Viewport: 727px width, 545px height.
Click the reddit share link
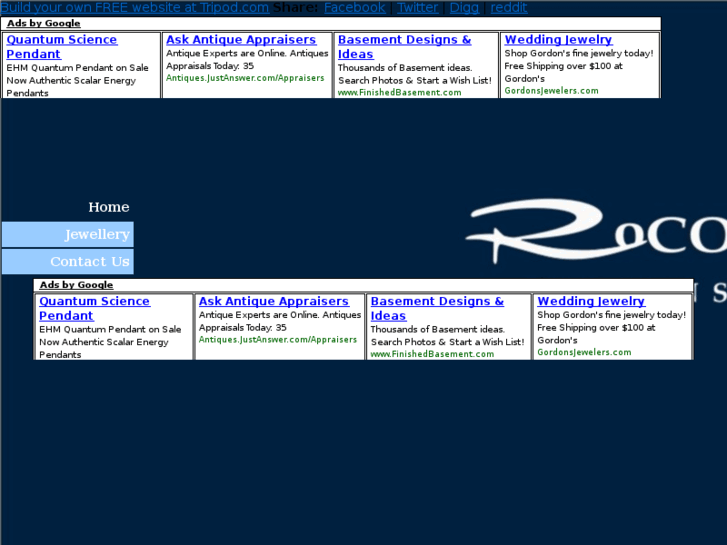pos(509,7)
